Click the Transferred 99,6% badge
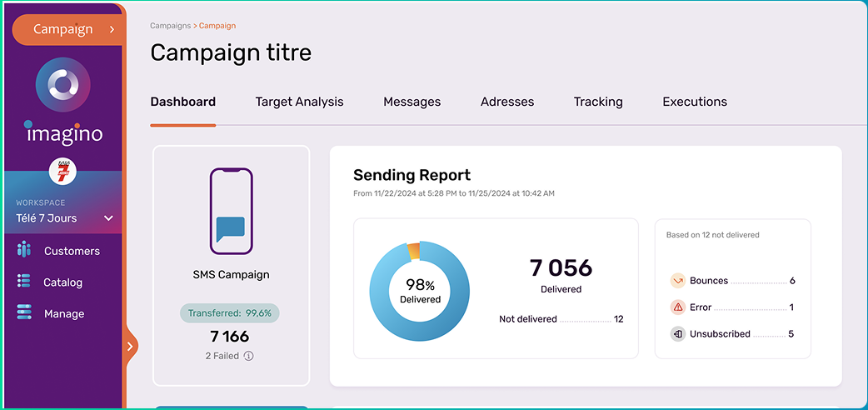 (x=230, y=313)
